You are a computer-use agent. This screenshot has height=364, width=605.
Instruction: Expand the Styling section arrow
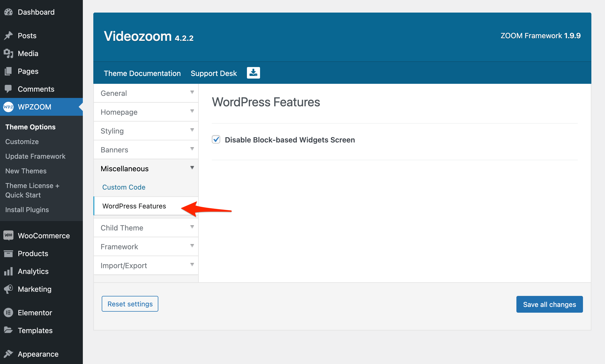point(192,130)
